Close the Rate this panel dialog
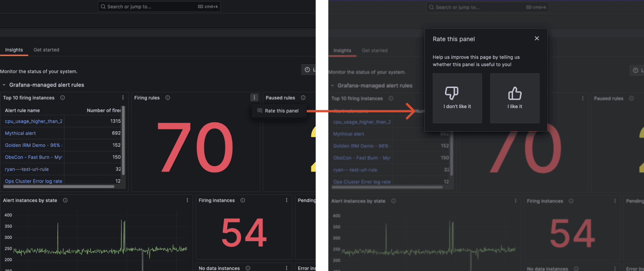Image resolution: width=644 pixels, height=271 pixels. pyautogui.click(x=537, y=38)
